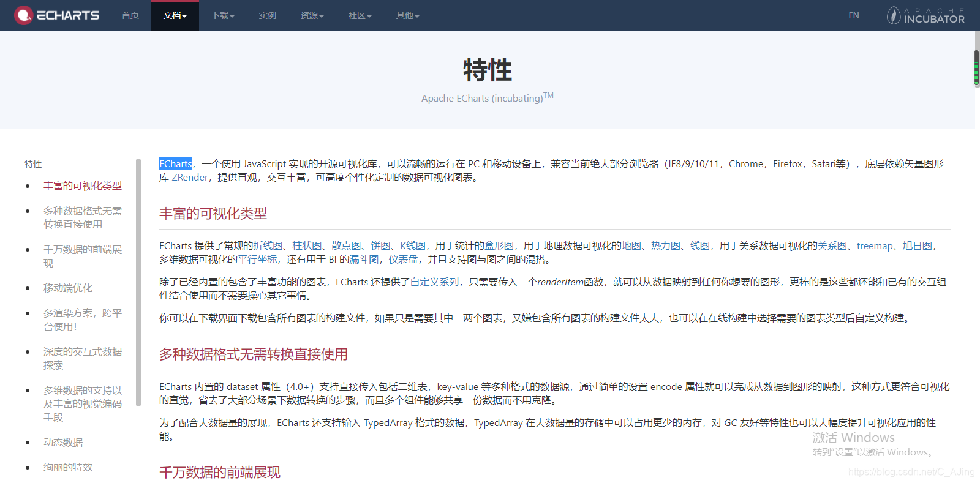980x483 pixels.
Task: Click the sidebar navigation scrollbar
Action: pos(138,282)
